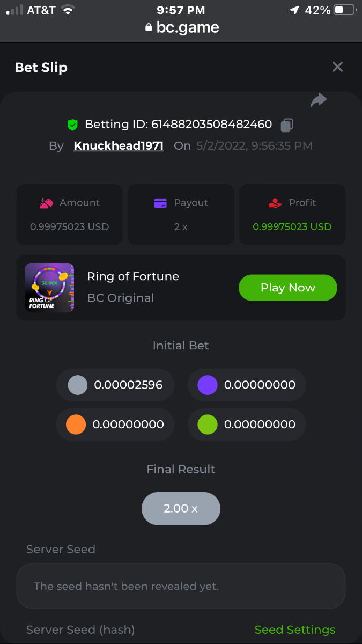Select the orange color bet swatch

pyautogui.click(x=76, y=425)
